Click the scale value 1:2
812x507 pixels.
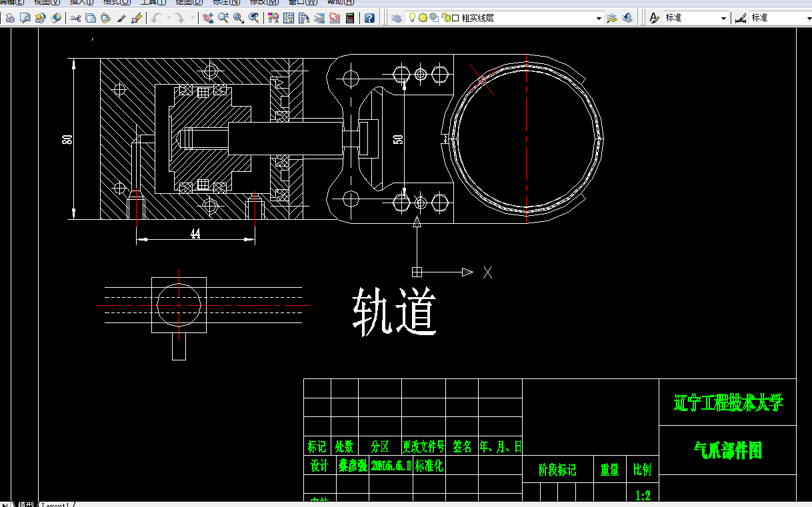(x=643, y=495)
